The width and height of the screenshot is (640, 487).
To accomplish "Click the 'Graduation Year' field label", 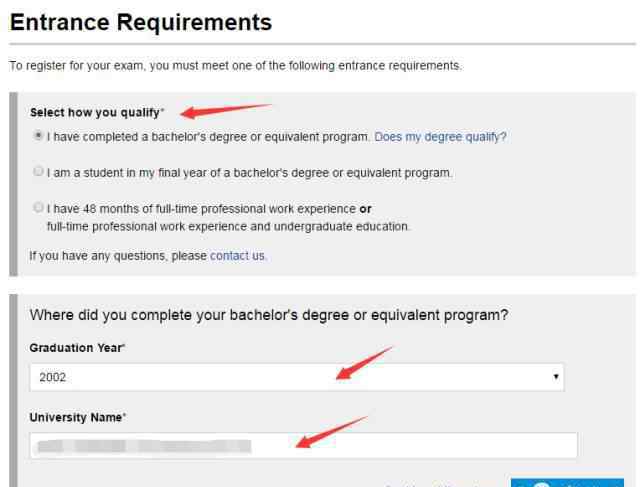I will coord(76,348).
